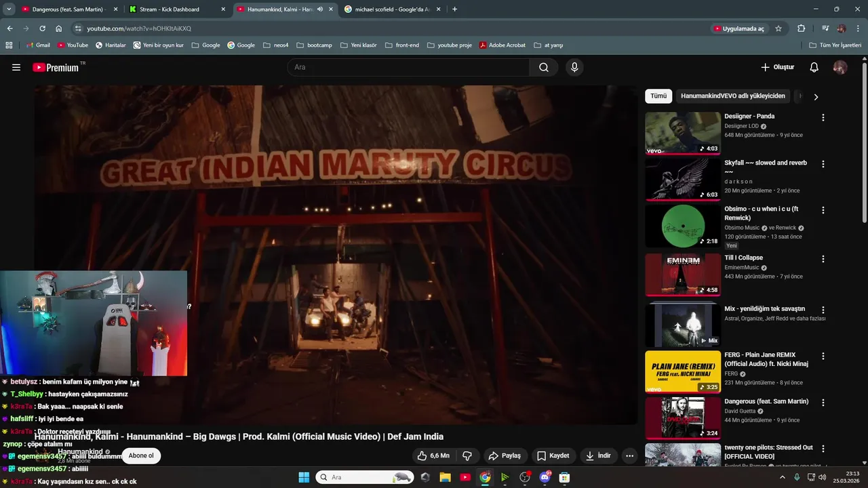Open options menu for Skyfall slowed and reverb
Viewport: 868px width, 488px height.
(x=823, y=164)
